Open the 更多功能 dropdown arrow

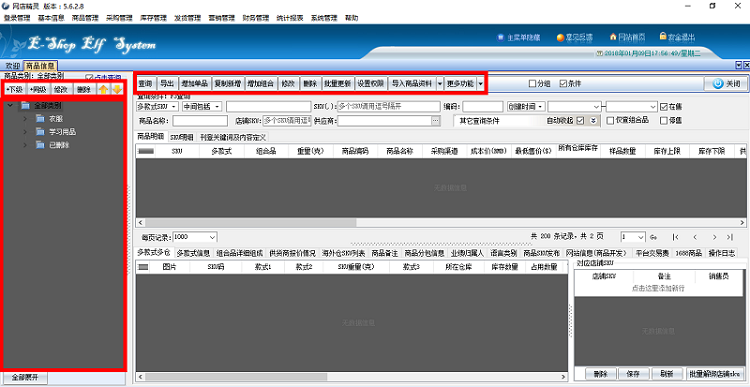pos(480,84)
